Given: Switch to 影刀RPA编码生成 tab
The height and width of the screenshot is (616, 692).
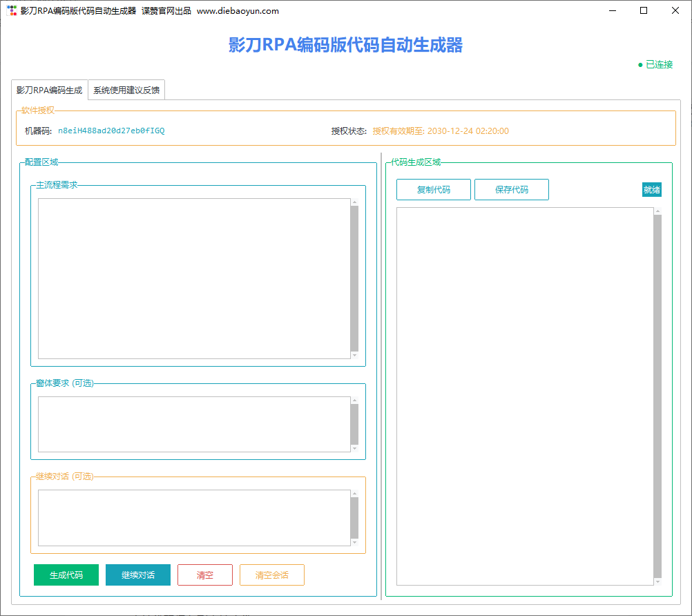Looking at the screenshot, I should pos(50,90).
